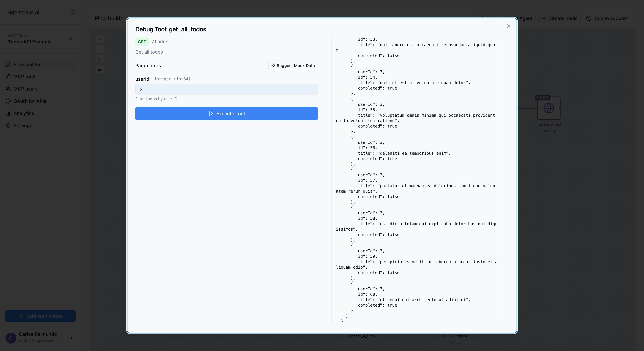This screenshot has height=351, width=644.
Task: Click the Add teammates button
Action: 41,316
